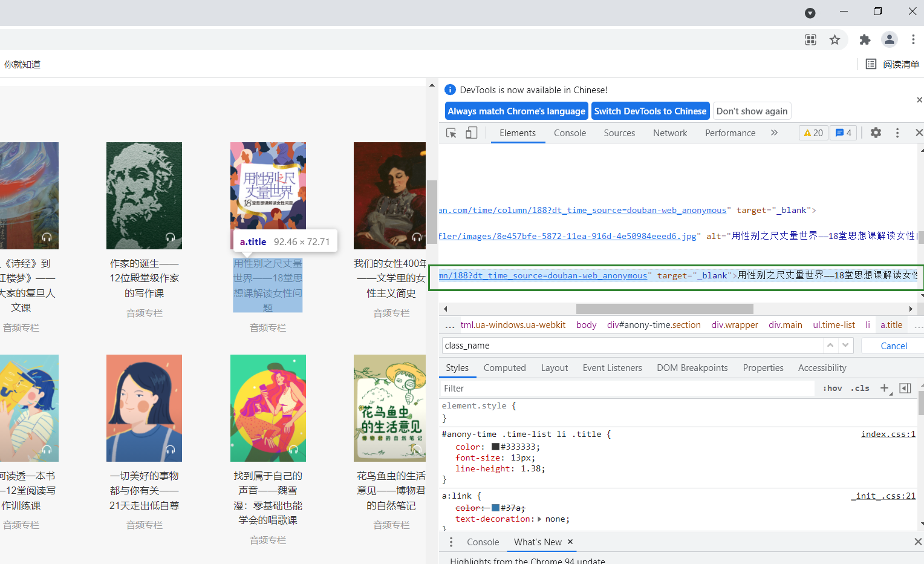
Task: Open the Computed styles tab
Action: (504, 367)
